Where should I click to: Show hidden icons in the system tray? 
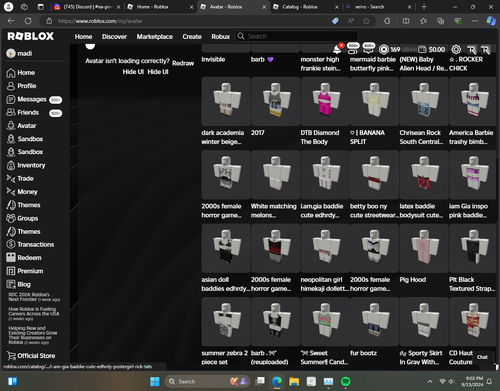pos(430,381)
